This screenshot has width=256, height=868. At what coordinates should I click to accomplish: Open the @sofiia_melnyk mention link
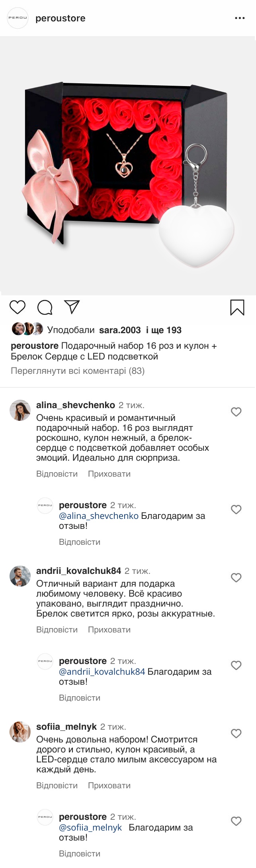pos(90,827)
